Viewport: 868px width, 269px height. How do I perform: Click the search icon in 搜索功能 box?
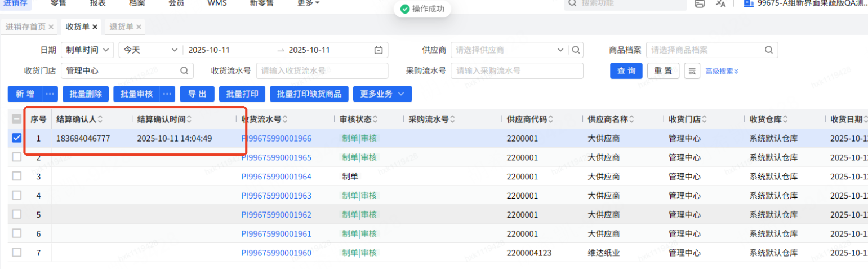point(572,3)
